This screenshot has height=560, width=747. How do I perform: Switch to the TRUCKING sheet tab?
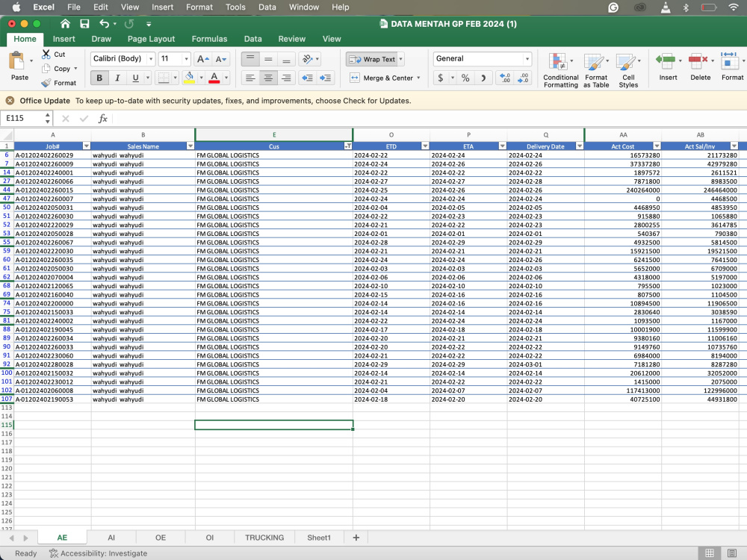(264, 538)
